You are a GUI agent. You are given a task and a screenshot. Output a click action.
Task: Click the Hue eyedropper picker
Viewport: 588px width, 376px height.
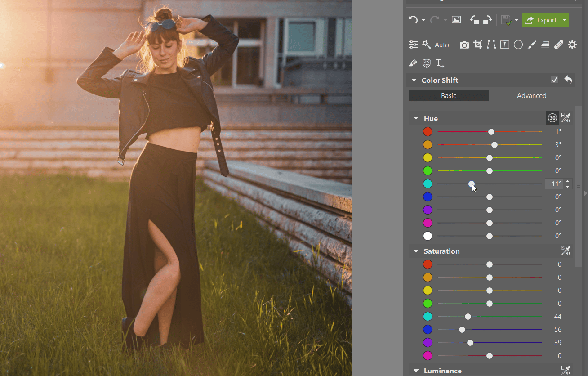point(566,118)
